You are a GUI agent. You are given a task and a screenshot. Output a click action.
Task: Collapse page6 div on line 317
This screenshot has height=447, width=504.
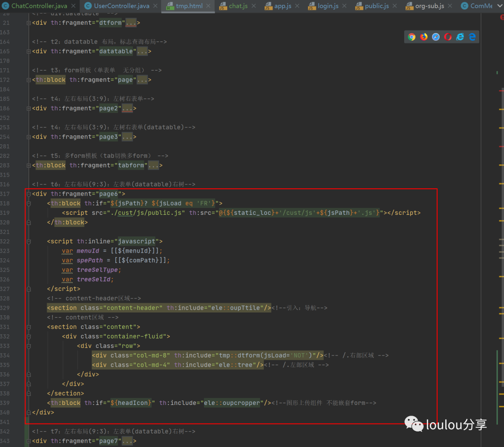tap(28, 194)
